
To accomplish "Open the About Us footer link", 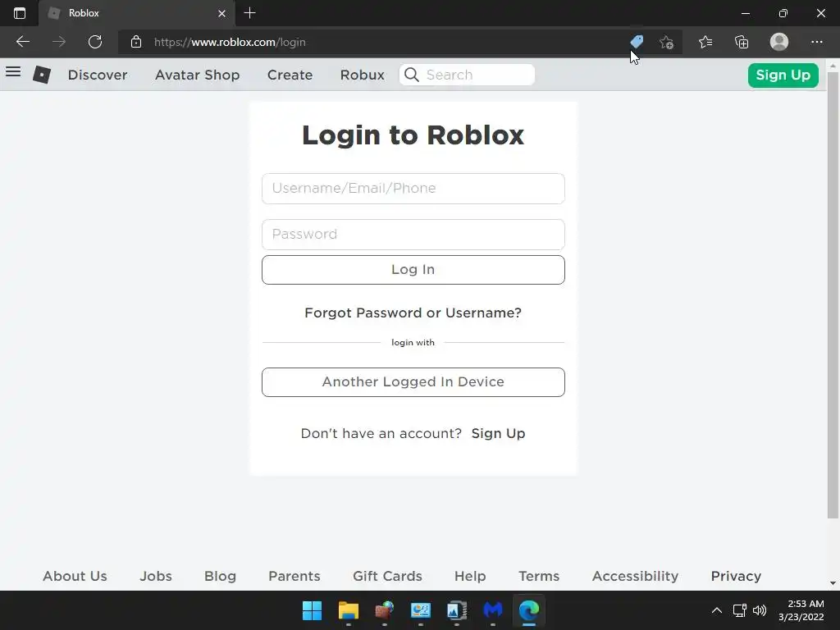I will click(x=75, y=576).
